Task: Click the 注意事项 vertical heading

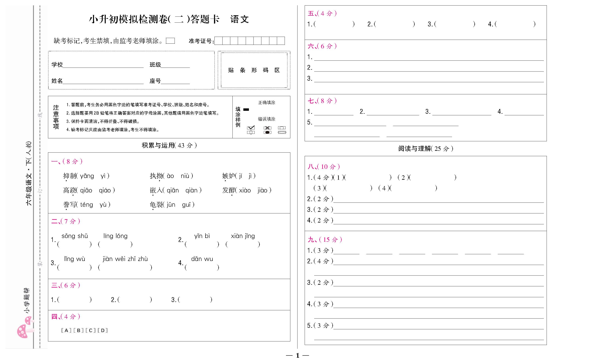Action: [56, 117]
